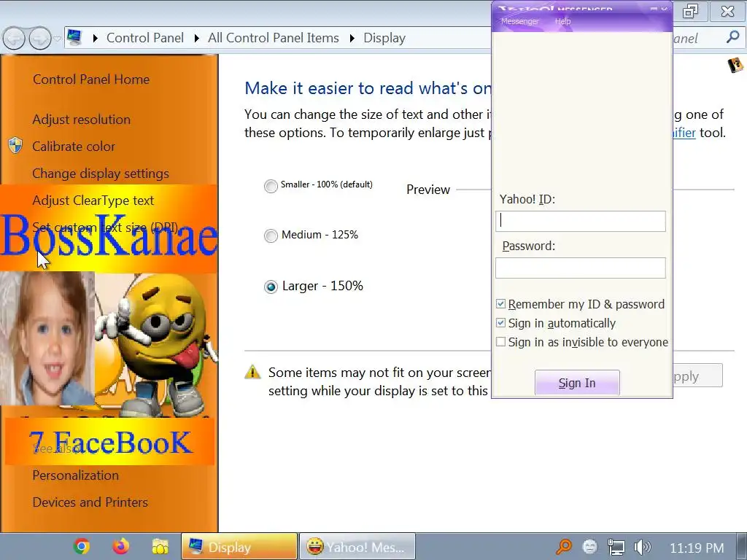747x560 pixels.
Task: Click the Forward navigation arrow
Action: click(40, 38)
